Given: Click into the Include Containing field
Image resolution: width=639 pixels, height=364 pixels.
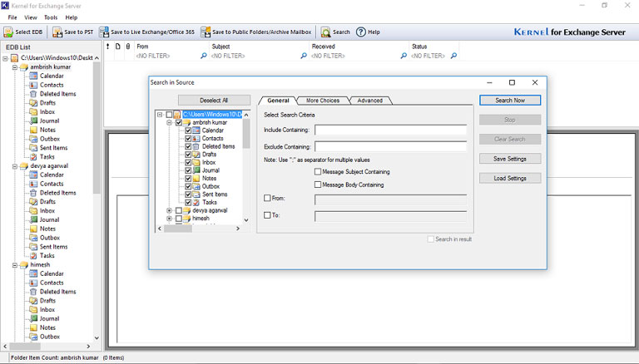Looking at the screenshot, I should pos(390,130).
